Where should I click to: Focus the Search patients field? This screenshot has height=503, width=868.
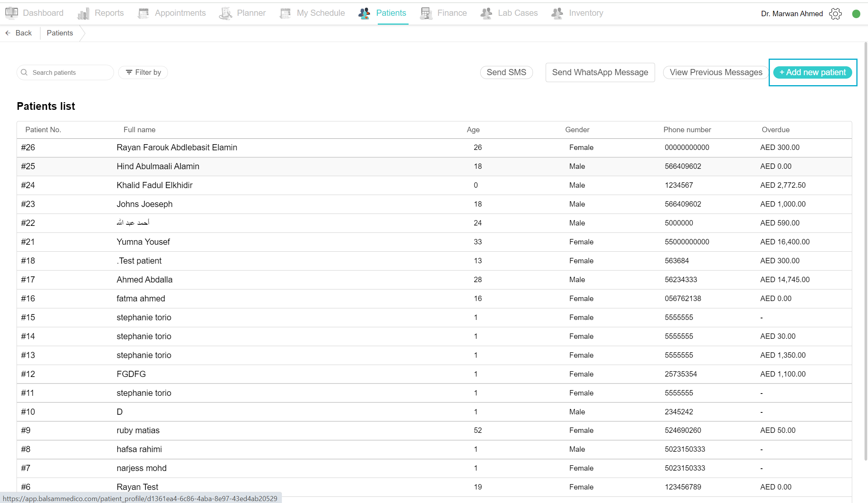point(65,72)
